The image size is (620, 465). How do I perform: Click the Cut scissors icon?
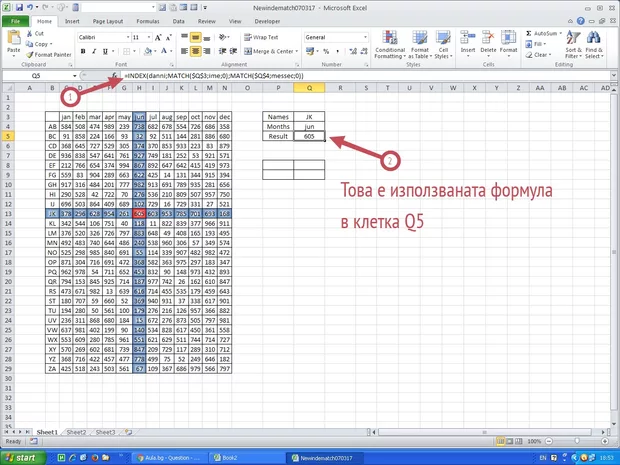pos(29,34)
